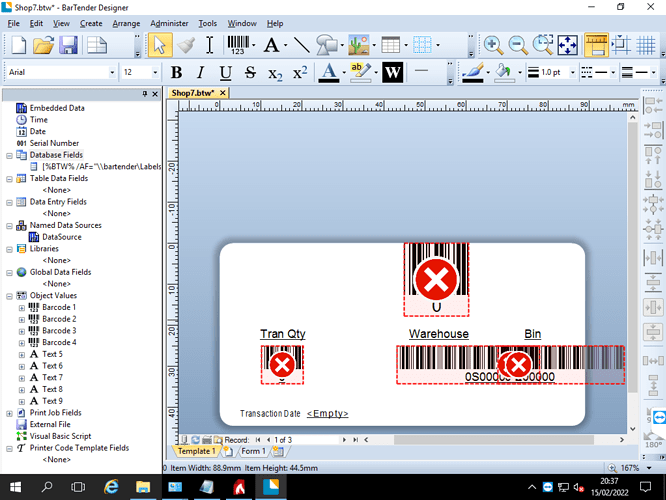Apply subscript formatting
Image resolution: width=666 pixels, height=500 pixels.
coord(275,73)
